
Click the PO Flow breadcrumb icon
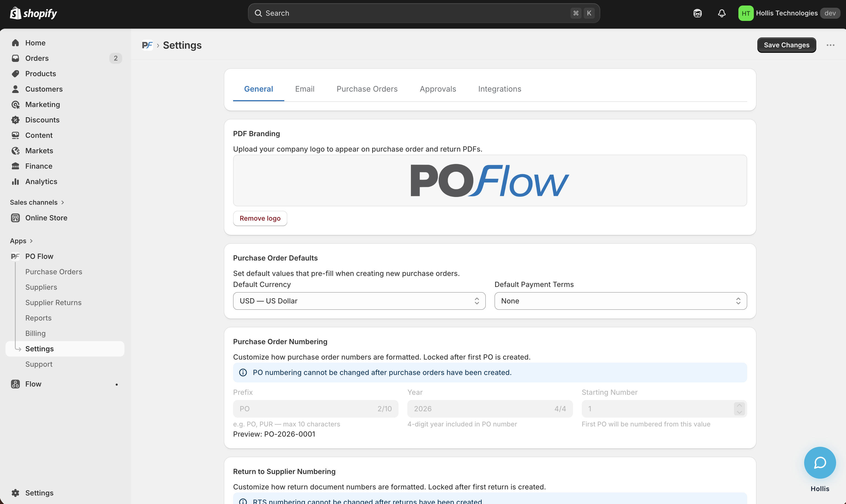click(147, 45)
